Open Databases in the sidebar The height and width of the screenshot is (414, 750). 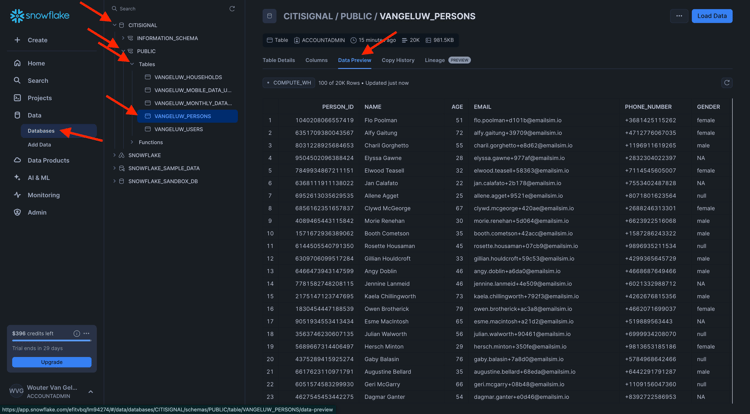click(59, 131)
